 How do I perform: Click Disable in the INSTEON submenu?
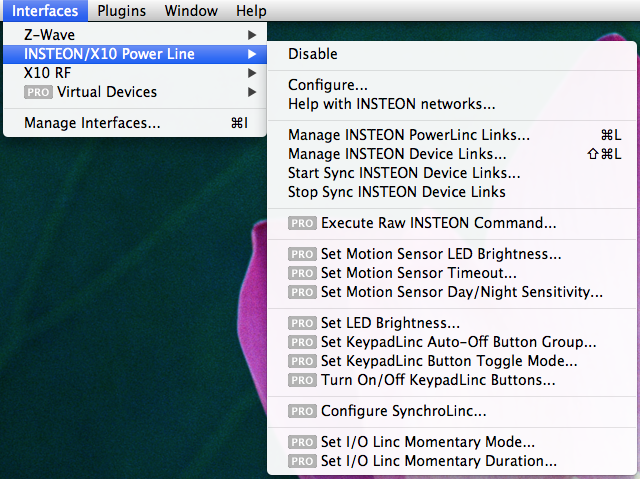pyautogui.click(x=452, y=54)
